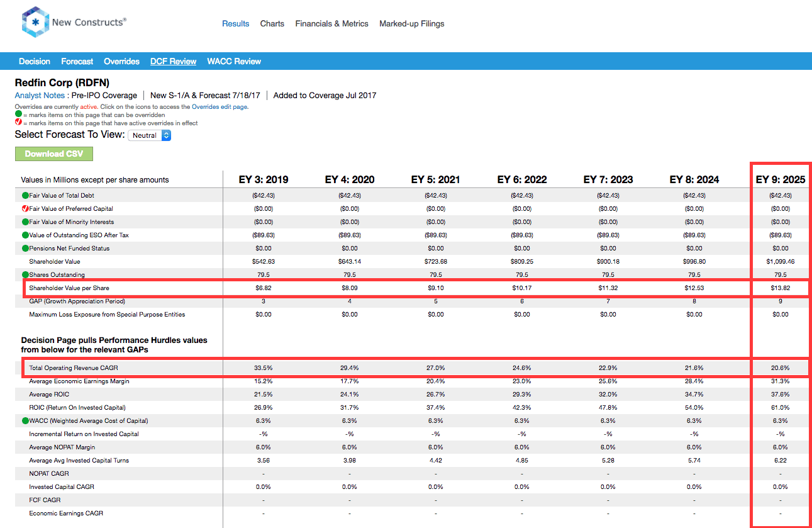812x528 pixels.
Task: Click the 37.6% Average ROIC value
Action: (780, 394)
